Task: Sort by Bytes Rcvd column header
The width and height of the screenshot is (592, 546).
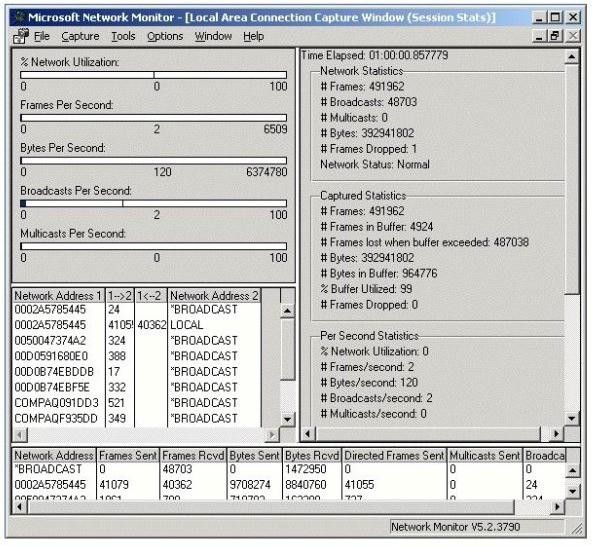Action: [312, 456]
